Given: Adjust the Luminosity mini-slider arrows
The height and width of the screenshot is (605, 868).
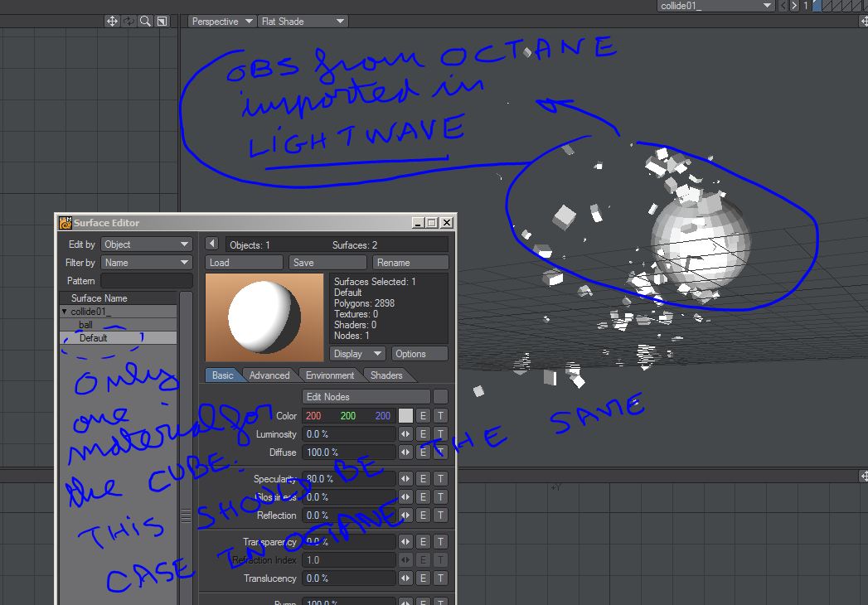Looking at the screenshot, I should (405, 434).
